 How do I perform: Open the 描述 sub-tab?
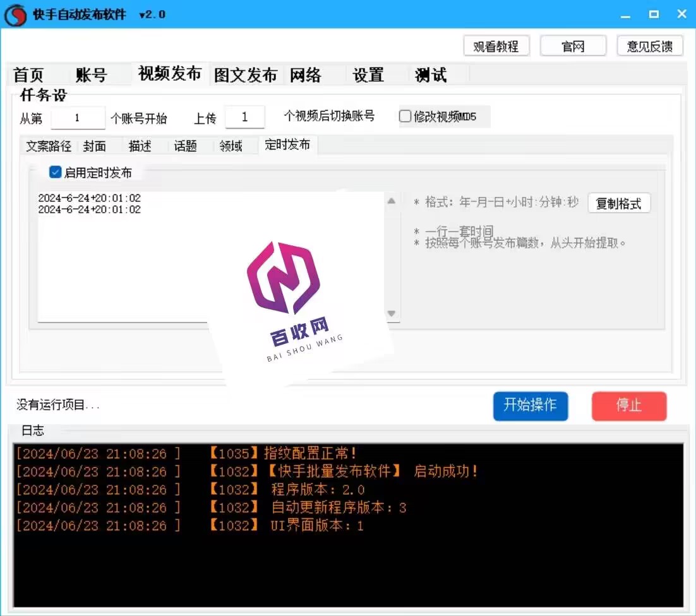(140, 145)
